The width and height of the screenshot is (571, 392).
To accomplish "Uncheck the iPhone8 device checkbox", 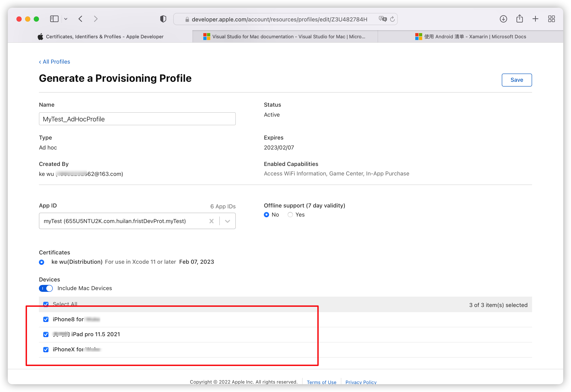I will [46, 320].
